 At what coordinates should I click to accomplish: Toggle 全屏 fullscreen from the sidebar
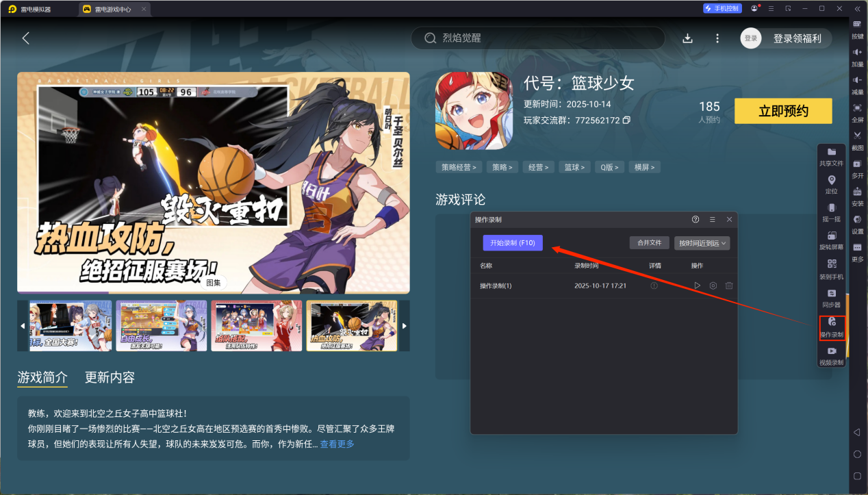coord(857,108)
